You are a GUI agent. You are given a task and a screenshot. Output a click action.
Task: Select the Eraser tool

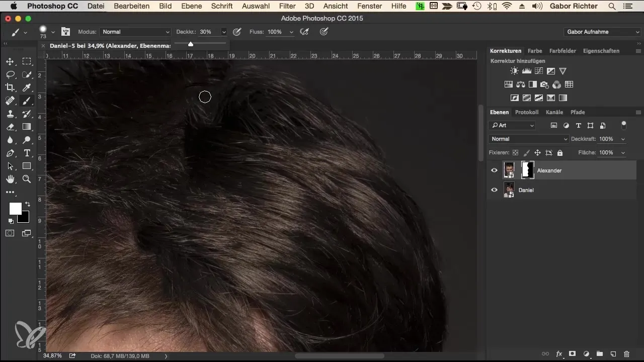pos(10,127)
